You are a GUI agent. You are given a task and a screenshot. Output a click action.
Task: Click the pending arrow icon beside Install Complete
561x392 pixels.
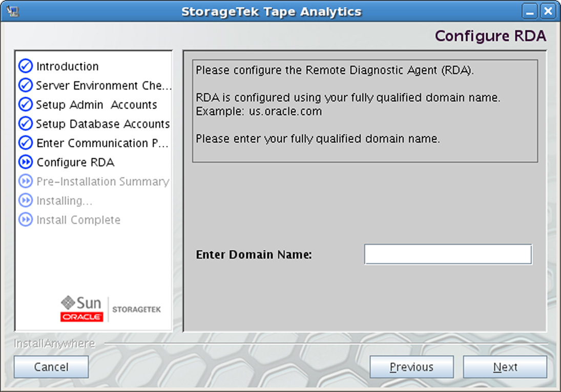tap(26, 220)
